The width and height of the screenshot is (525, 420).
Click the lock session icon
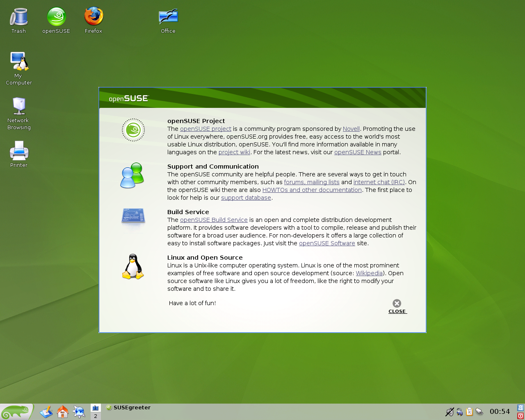pos(520,408)
